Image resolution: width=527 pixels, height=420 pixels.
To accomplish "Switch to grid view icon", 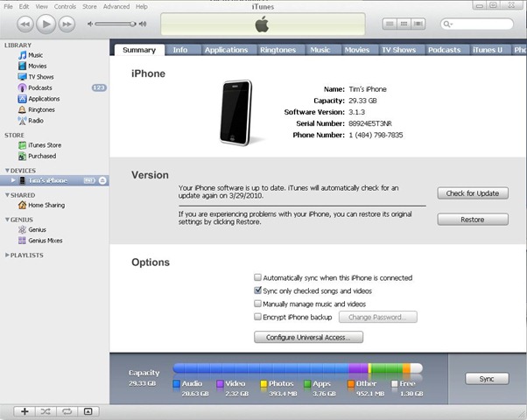I will 404,24.
